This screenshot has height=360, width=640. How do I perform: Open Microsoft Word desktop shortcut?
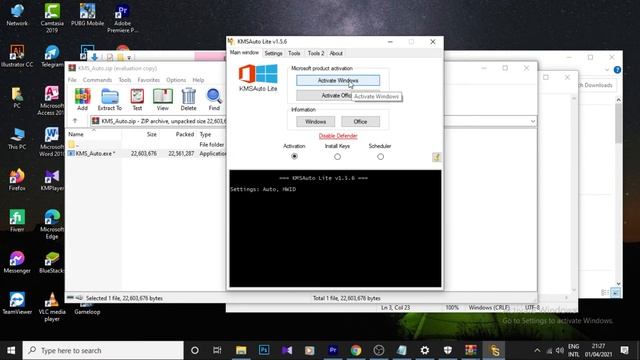click(52, 142)
